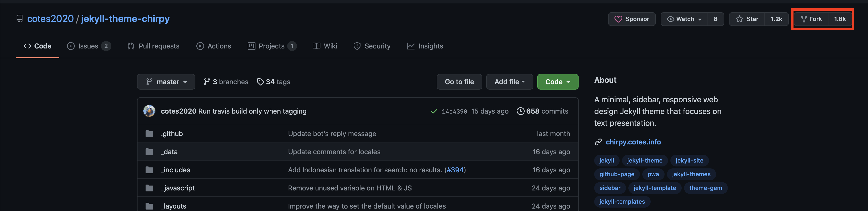This screenshot has height=211, width=868.
Task: View the 3 branches link
Action: coord(226,82)
